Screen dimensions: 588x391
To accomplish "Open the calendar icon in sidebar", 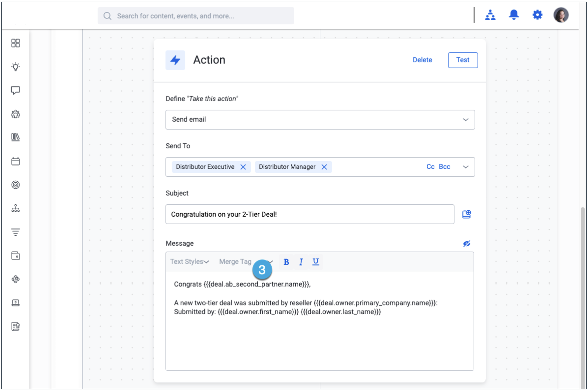I will coord(16,161).
